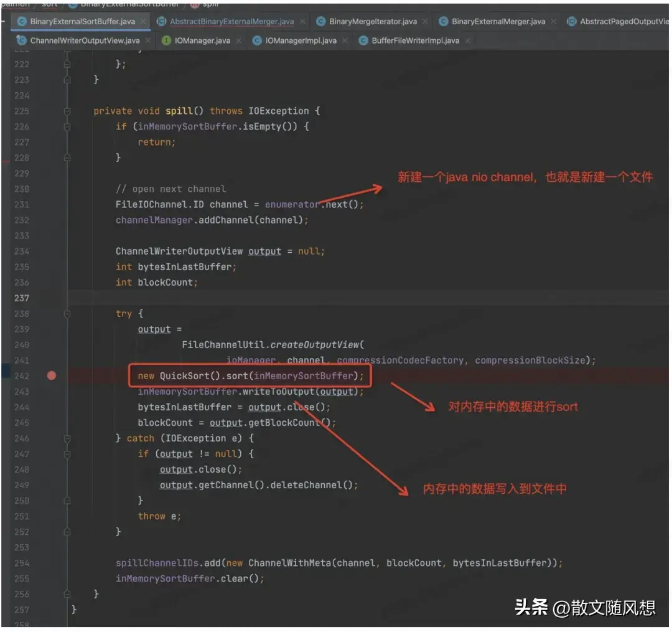Click createOutputView method call on line 240
The width and height of the screenshot is (672, 632).
click(x=315, y=345)
